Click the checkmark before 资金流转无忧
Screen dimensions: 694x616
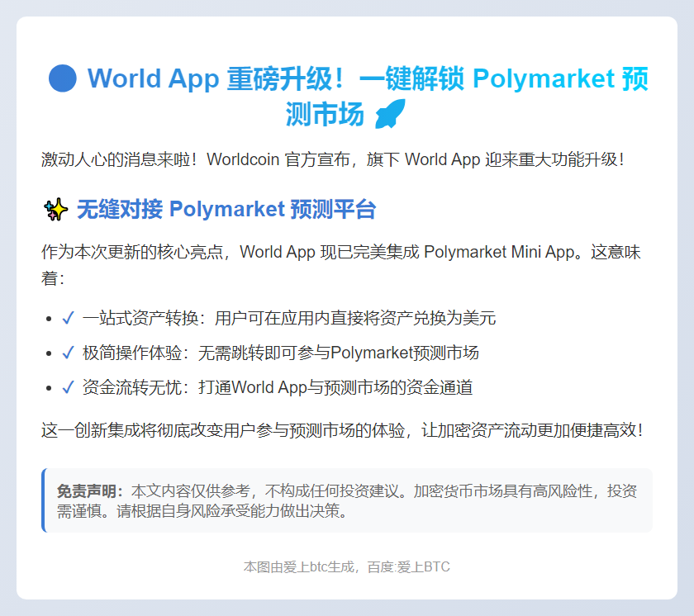pyautogui.click(x=68, y=388)
